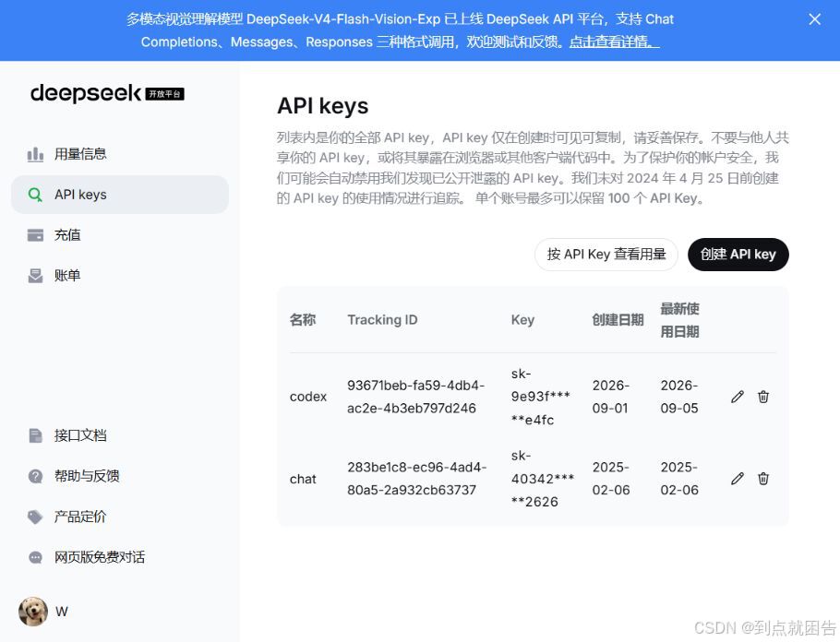Edit the chat key with pencil icon
840x642 pixels.
[x=738, y=479]
